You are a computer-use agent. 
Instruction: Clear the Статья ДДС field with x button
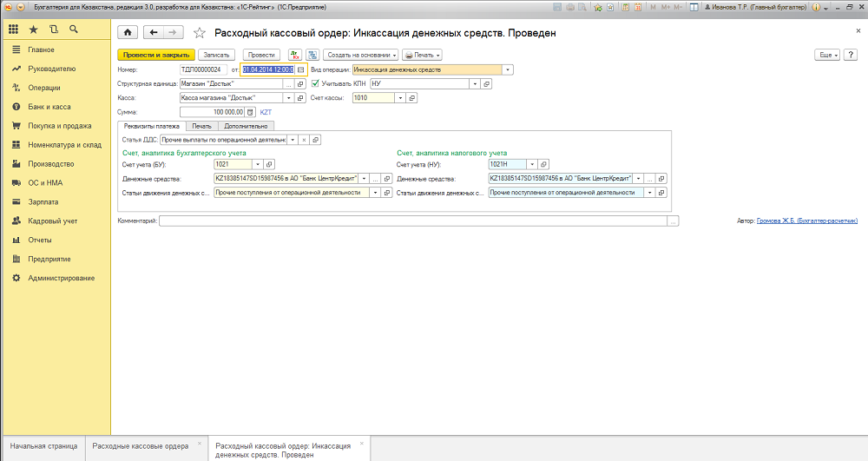coord(304,140)
